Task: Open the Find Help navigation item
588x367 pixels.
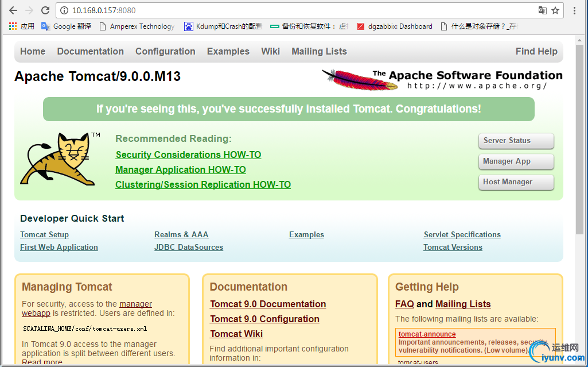Action: click(x=536, y=52)
